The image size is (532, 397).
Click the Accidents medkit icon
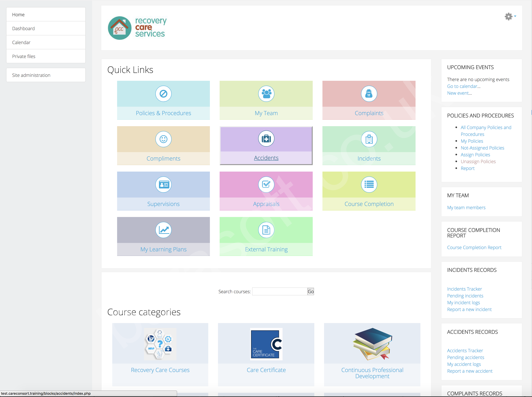(266, 139)
